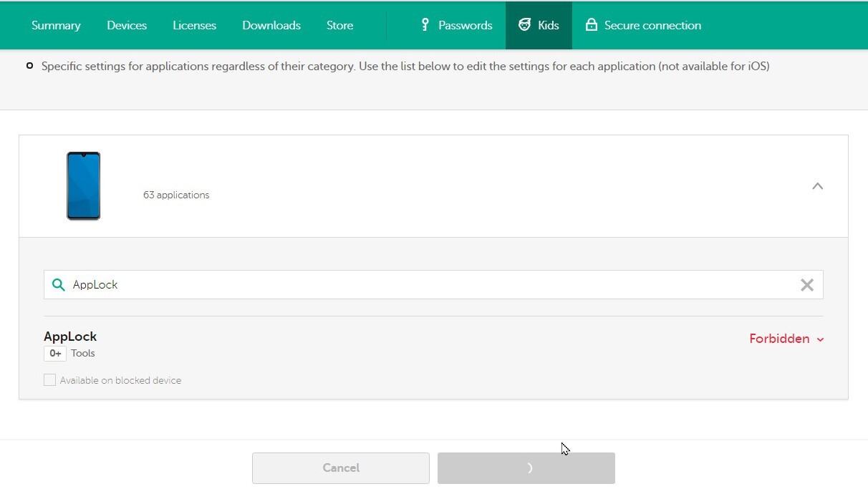
Task: Open the Downloads tab
Action: pos(271,25)
